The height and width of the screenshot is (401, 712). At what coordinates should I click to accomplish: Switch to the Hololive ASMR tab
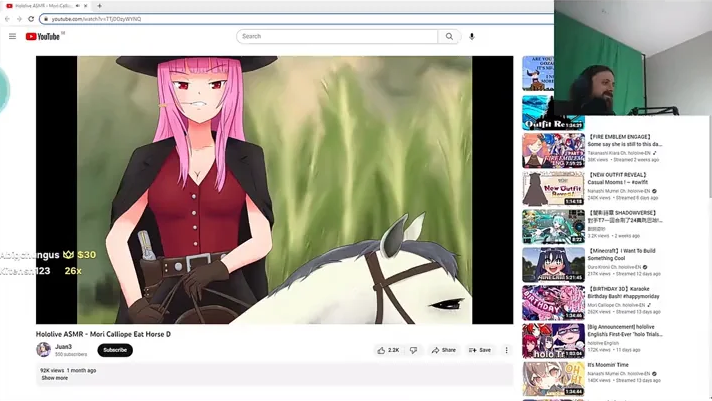click(45, 6)
